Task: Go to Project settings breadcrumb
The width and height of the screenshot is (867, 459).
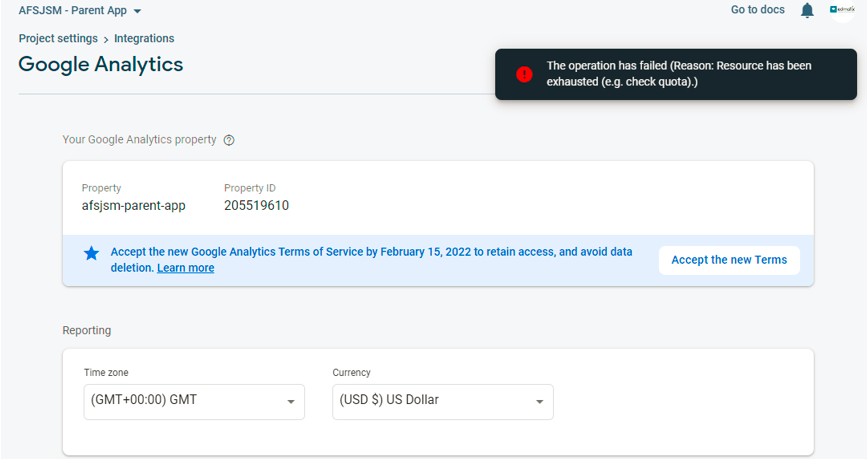Action: pos(58,38)
